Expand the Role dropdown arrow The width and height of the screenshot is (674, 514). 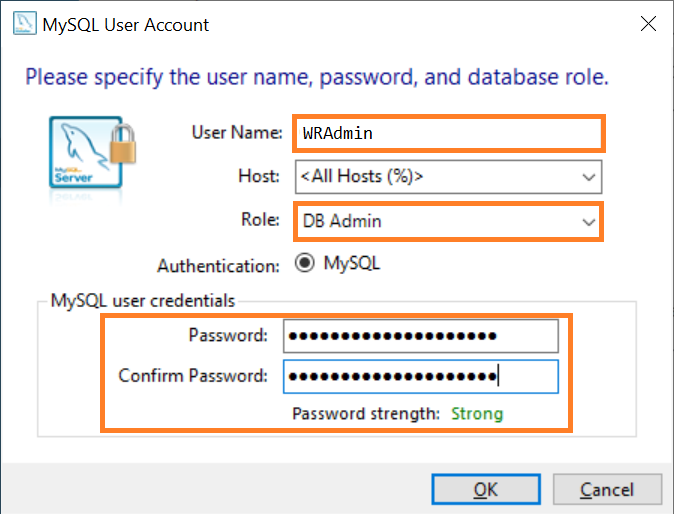coord(588,222)
